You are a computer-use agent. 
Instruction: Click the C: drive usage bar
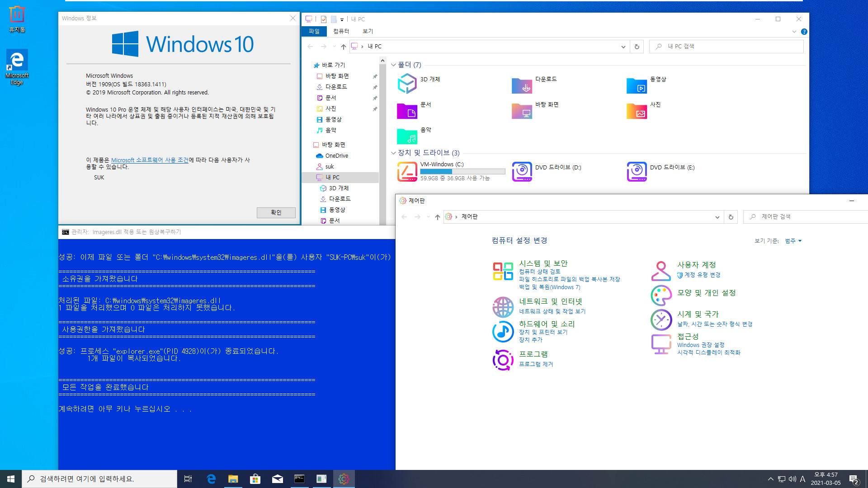pos(462,171)
